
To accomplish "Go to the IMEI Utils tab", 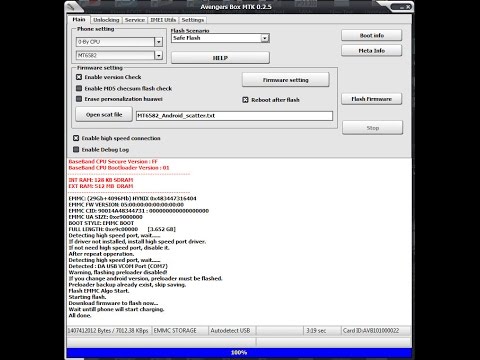I will click(163, 20).
